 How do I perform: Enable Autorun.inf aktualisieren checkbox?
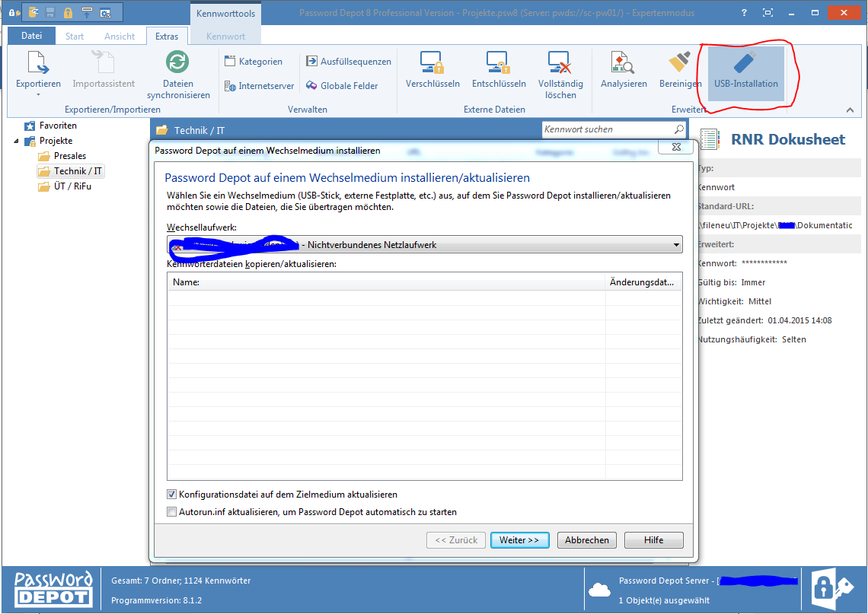[171, 512]
